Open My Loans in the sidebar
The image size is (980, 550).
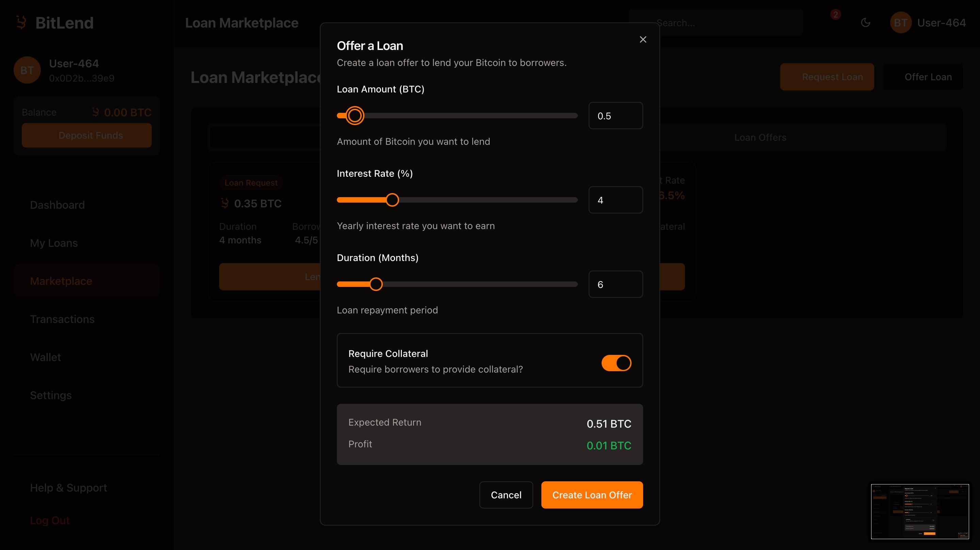coord(54,243)
